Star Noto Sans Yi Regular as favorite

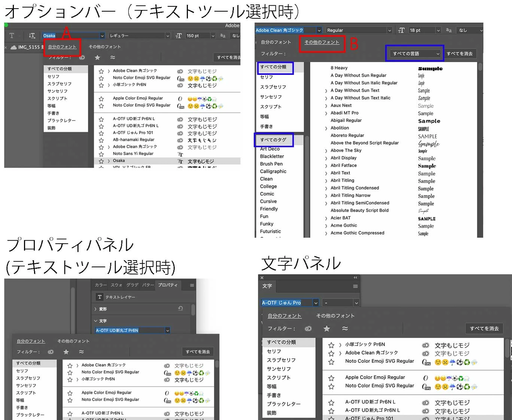tap(101, 154)
